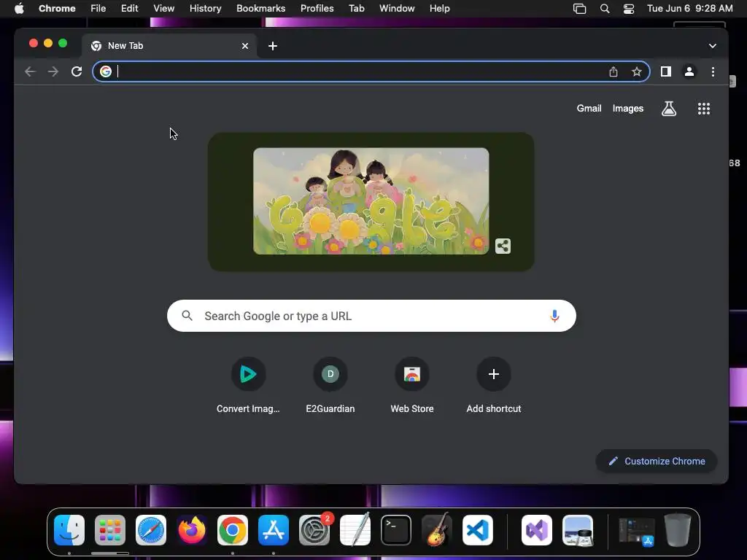Open Visual Studio from the Dock
Viewport: 747px width, 560px height.
(x=537, y=530)
